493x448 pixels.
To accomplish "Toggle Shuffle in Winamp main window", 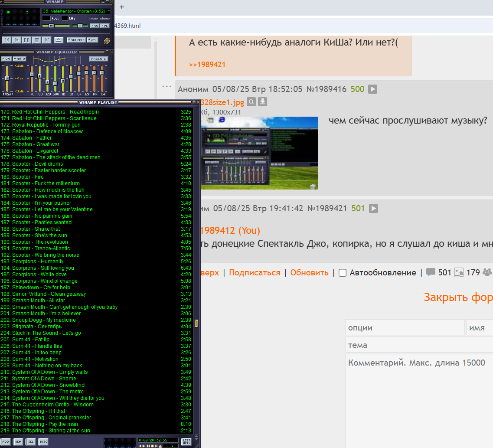I will (76, 40).
